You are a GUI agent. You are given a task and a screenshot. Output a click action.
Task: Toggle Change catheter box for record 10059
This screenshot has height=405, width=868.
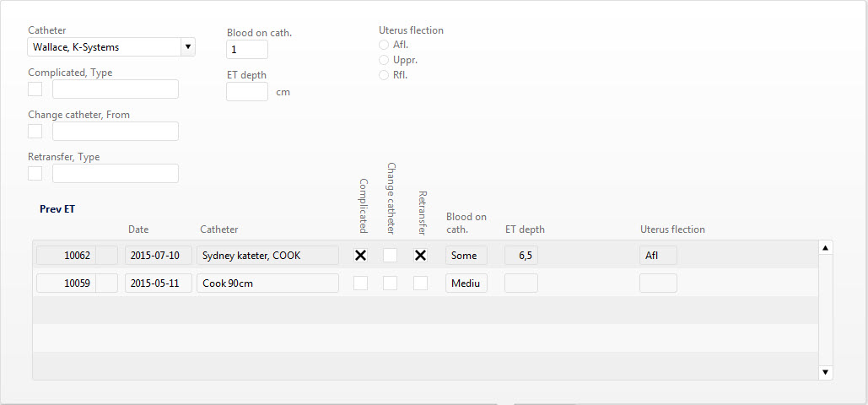[x=390, y=283]
